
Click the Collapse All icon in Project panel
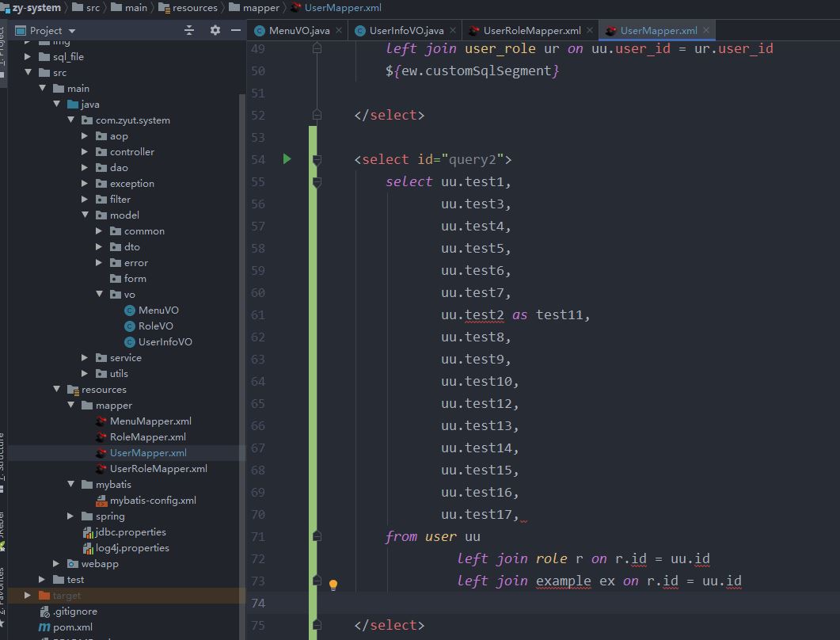[x=189, y=30]
